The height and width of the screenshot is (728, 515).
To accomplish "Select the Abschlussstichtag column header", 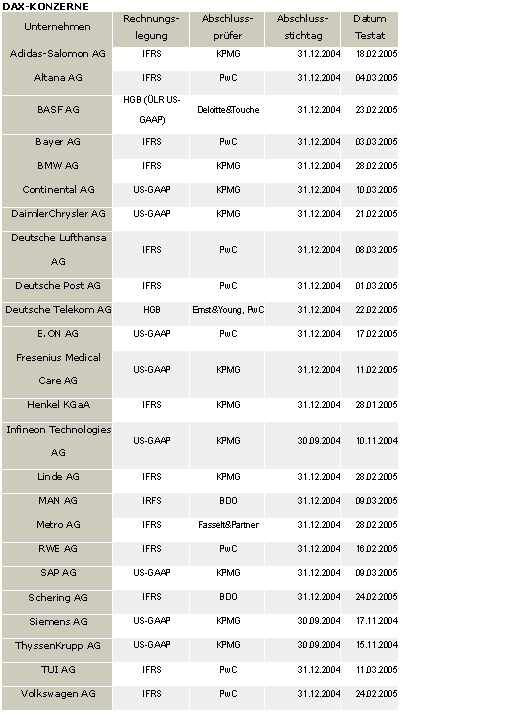I will tap(303, 29).
